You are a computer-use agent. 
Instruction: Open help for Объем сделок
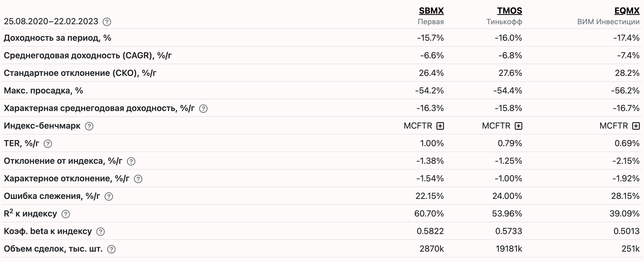click(111, 249)
